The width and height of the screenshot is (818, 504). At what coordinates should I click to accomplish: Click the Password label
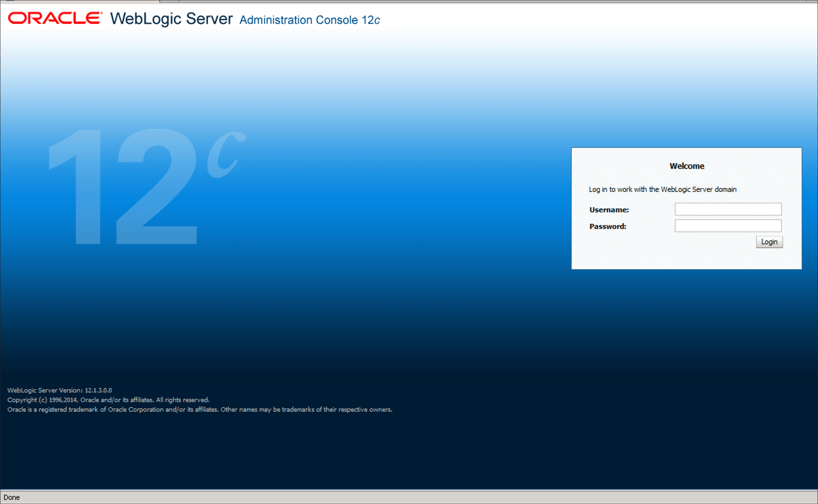click(x=608, y=227)
